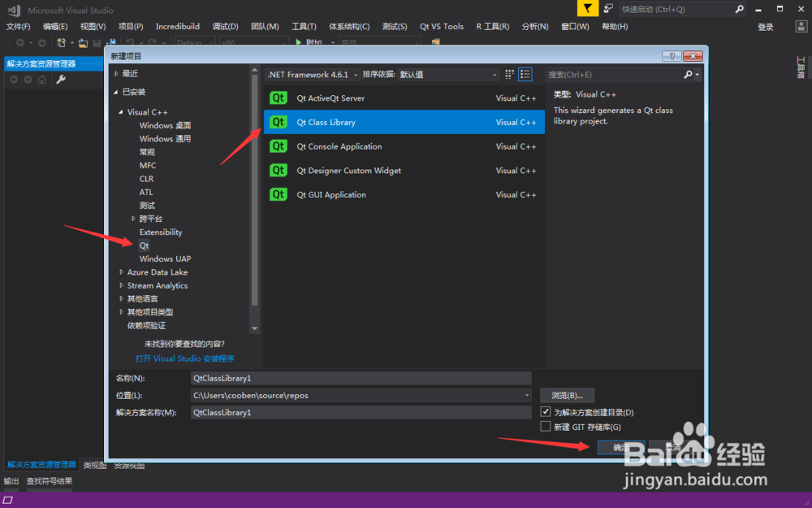The width and height of the screenshot is (812, 508).
Task: Click the Qt Console Application template icon
Action: click(x=278, y=146)
